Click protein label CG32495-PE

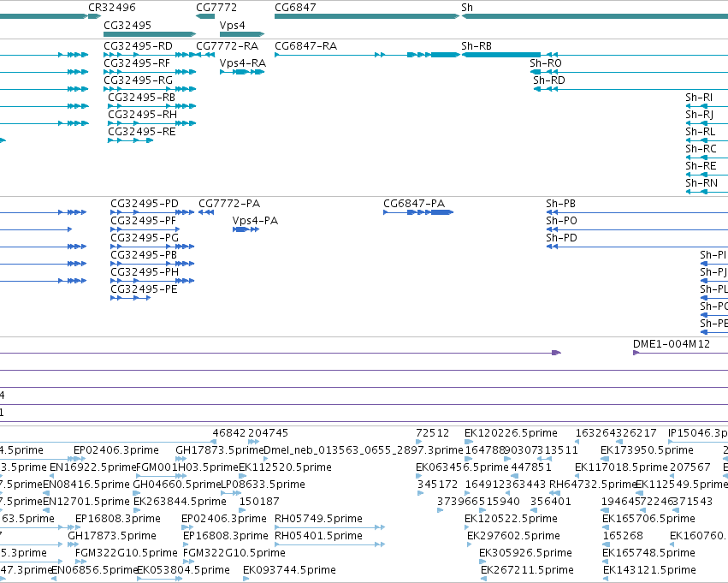click(144, 290)
